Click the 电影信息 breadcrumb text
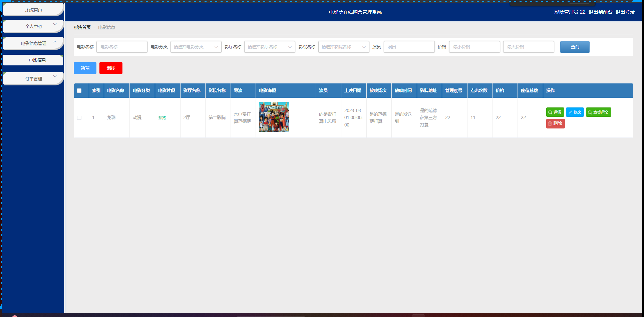The width and height of the screenshot is (644, 317). 107,27
